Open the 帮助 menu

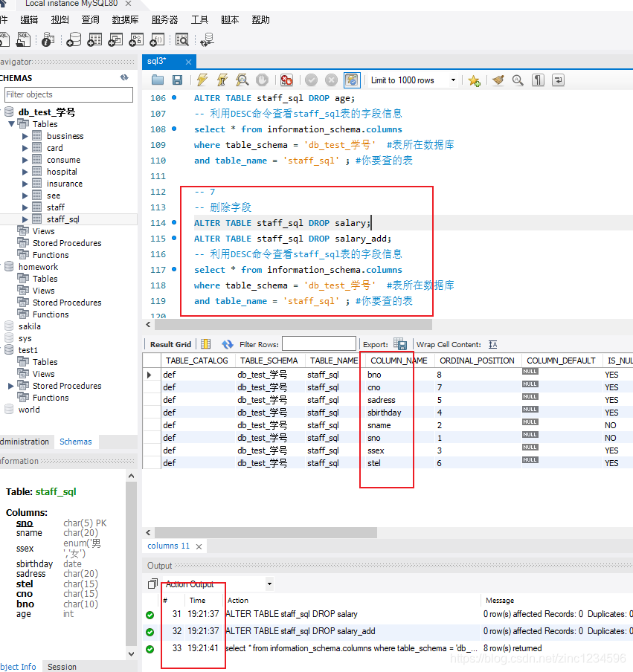[260, 20]
